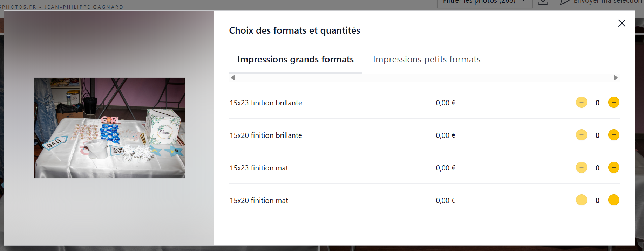
Task: Click the tab strip horizontal scrollbar track
Action: click(424, 78)
